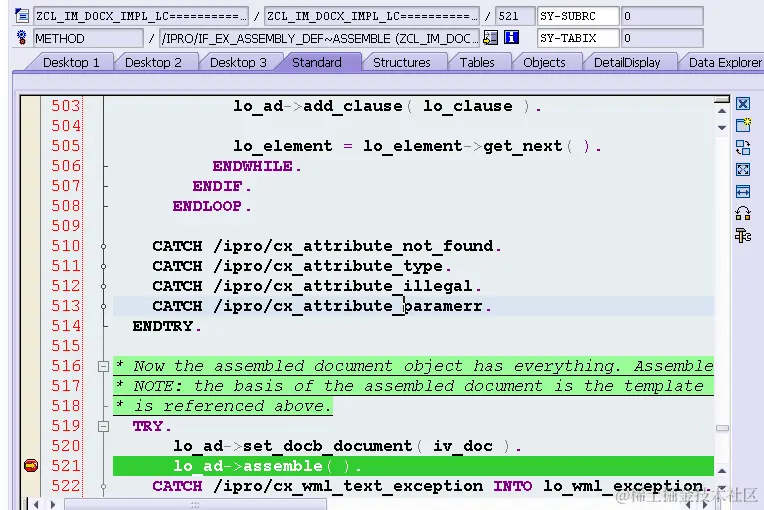Viewport: 764px width, 510px height.
Task: Select the Standard tab
Action: pos(317,63)
